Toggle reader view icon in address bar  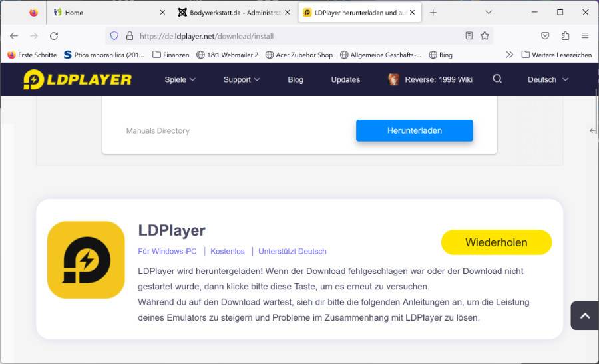pos(469,35)
